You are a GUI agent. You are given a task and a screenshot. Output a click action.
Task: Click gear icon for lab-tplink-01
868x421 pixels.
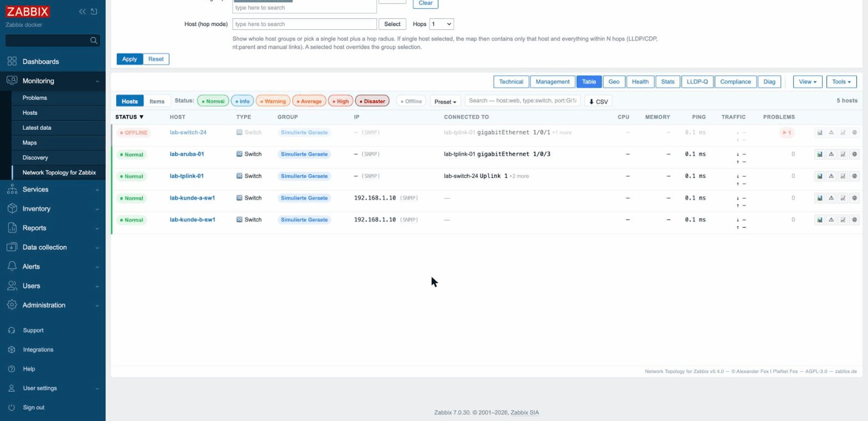(854, 176)
